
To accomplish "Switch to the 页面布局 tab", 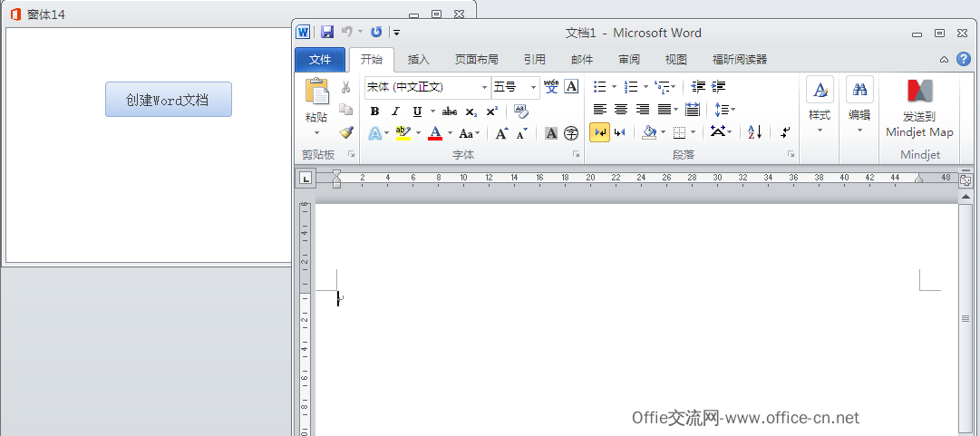I will click(476, 59).
